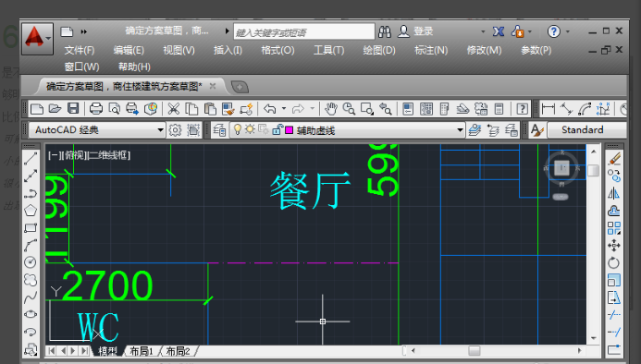The width and height of the screenshot is (641, 364).
Task: Open Workspace Settings gear icon
Action: point(175,130)
